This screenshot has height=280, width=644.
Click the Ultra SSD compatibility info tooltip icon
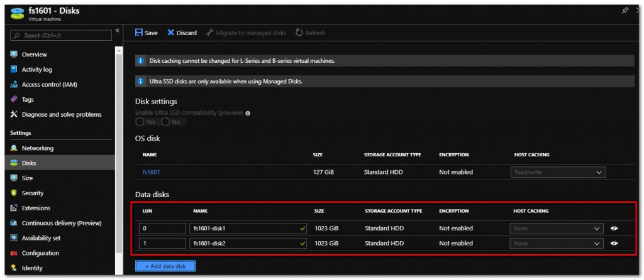pyautogui.click(x=248, y=113)
